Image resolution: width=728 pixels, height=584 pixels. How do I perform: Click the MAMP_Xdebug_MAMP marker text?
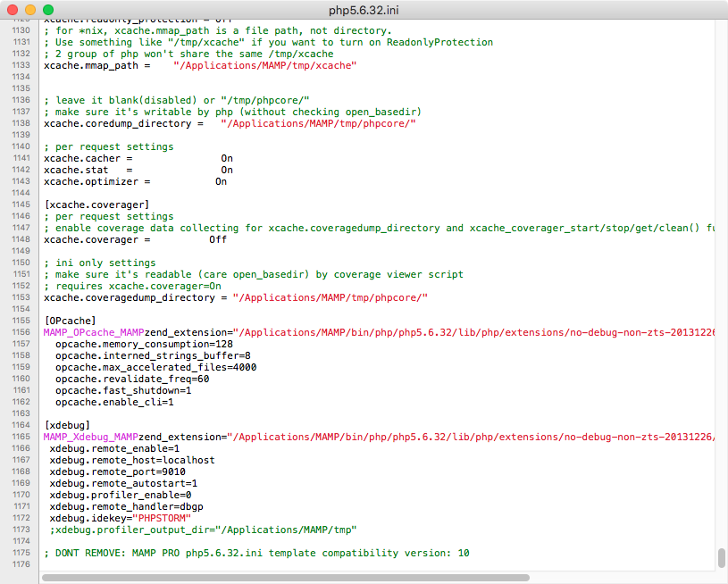click(91, 437)
